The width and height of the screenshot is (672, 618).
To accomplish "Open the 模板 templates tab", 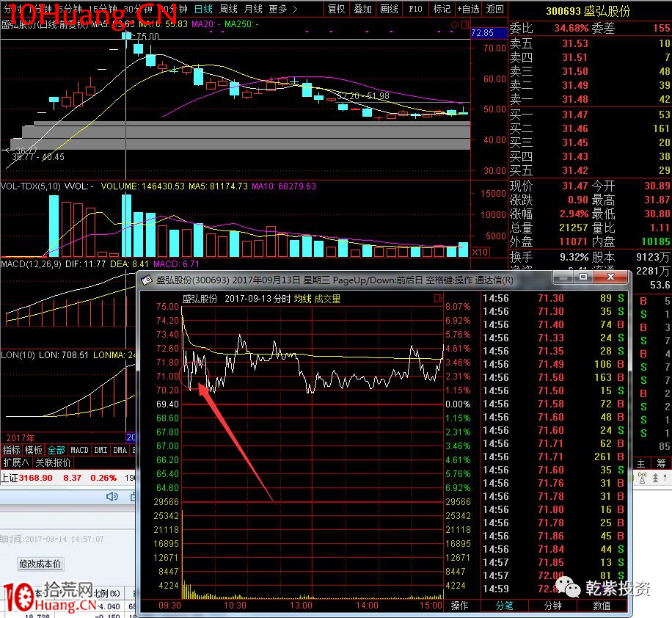I will pos(34,450).
